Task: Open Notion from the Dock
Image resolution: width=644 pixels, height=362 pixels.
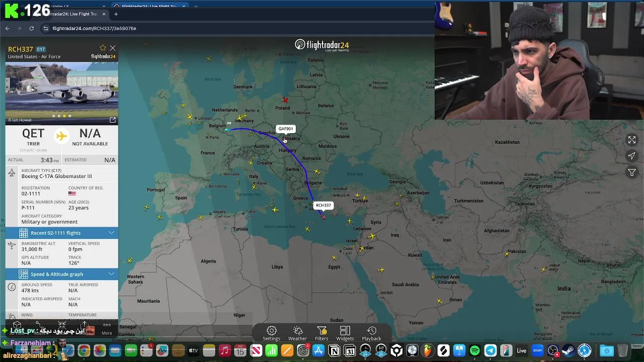Action: tap(334, 351)
